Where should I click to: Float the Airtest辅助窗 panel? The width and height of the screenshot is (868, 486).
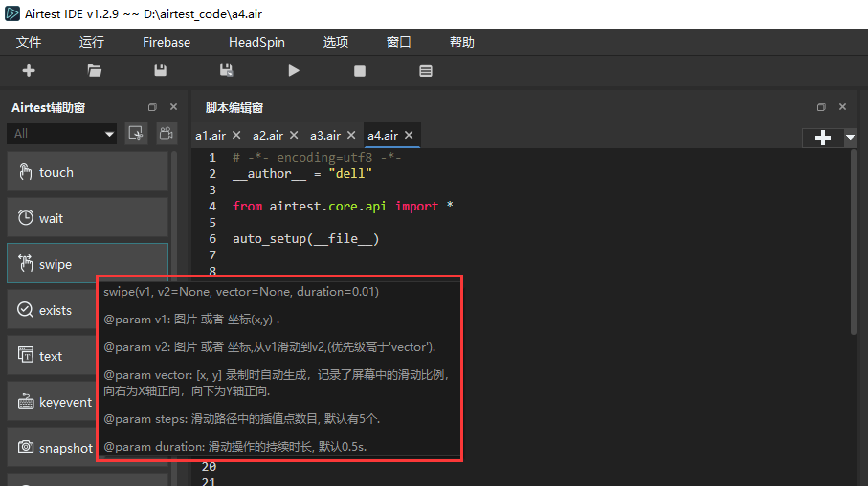(x=152, y=107)
